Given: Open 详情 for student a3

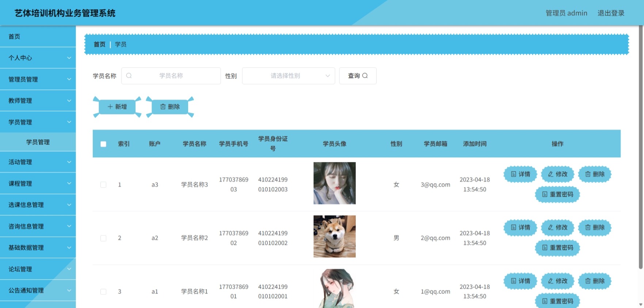Looking at the screenshot, I should pyautogui.click(x=520, y=174).
